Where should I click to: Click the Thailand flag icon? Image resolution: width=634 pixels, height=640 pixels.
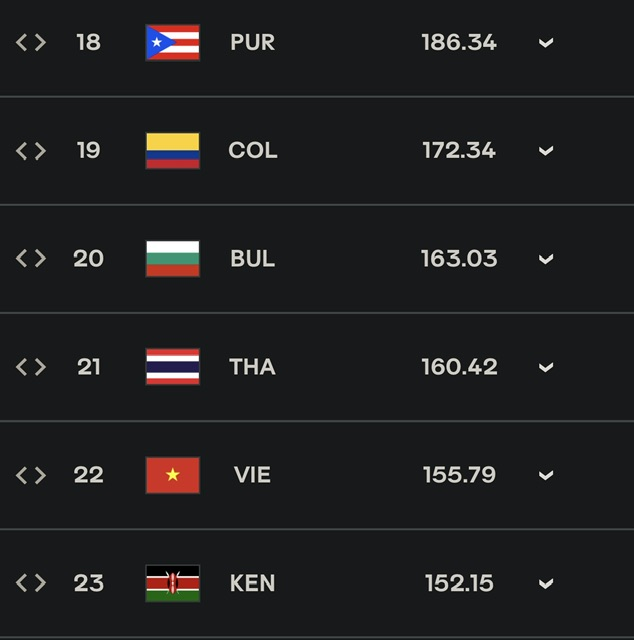(173, 367)
